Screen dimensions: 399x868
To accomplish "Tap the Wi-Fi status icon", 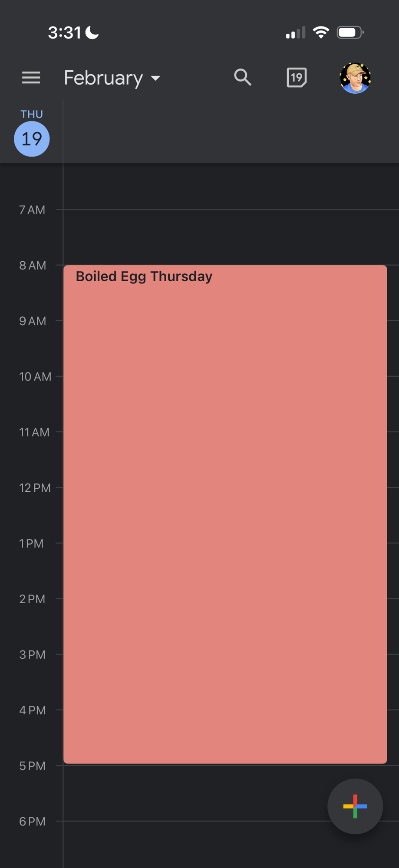I will click(x=321, y=33).
